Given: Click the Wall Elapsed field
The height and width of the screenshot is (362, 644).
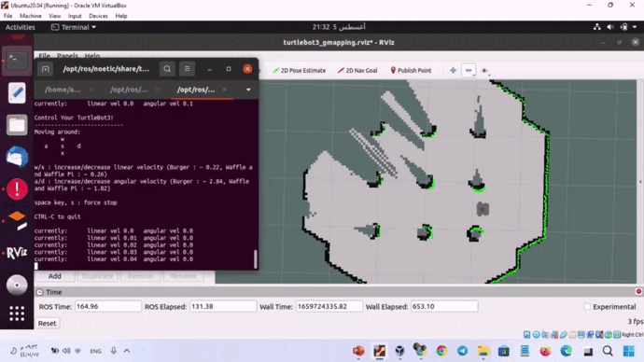Looking at the screenshot, I should tap(444, 307).
